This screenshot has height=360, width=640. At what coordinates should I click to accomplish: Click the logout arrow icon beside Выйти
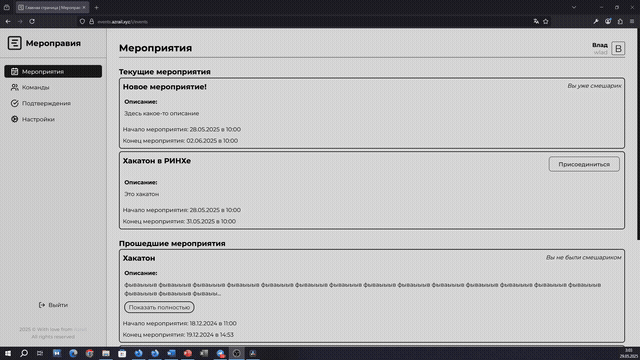42,305
